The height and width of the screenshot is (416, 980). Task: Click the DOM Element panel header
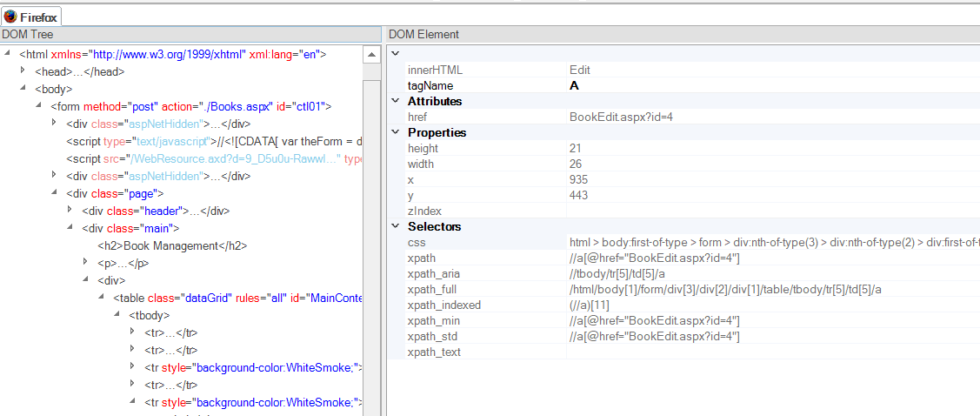pos(682,35)
